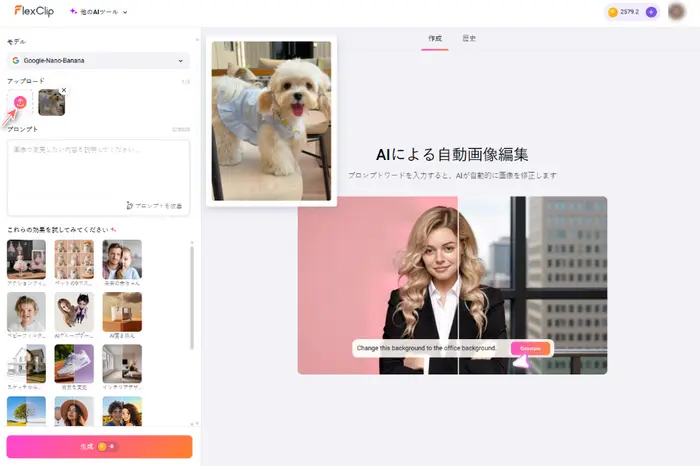The height and width of the screenshot is (466, 700).
Task: Choose the sneaker background change effect
Action: 74,364
